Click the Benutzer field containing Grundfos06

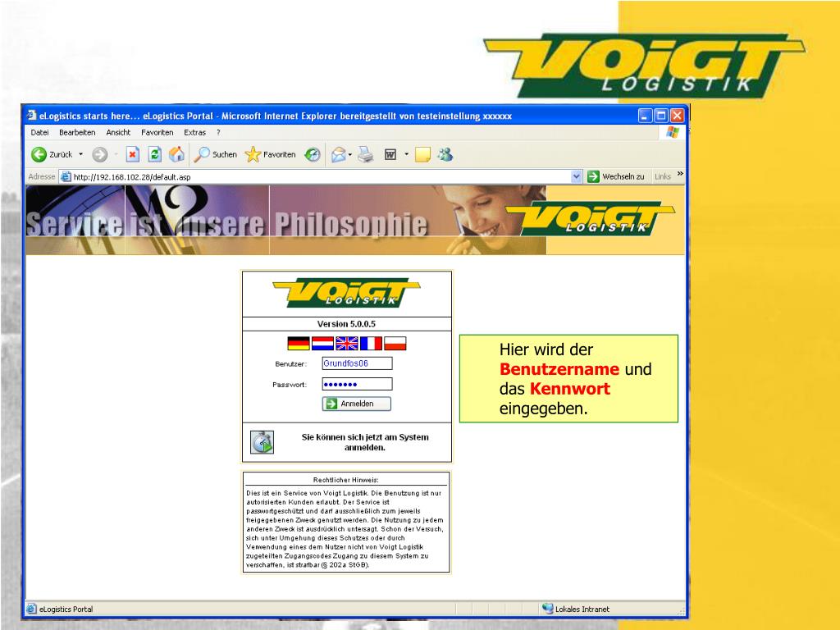(x=357, y=363)
